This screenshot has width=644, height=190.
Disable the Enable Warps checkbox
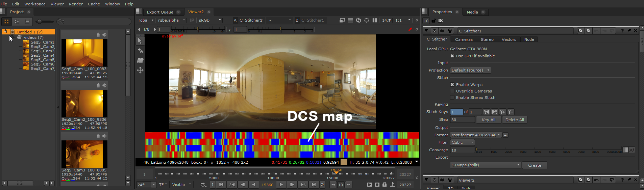tap(452, 85)
